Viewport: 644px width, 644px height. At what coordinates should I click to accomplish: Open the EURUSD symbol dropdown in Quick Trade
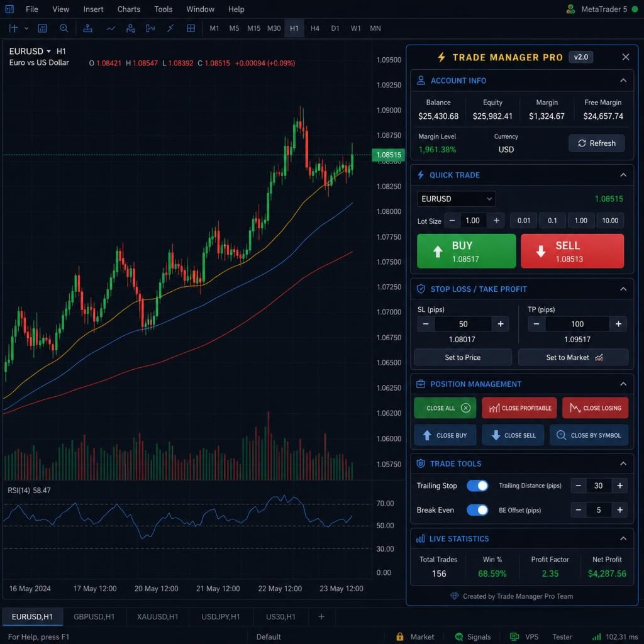[456, 199]
